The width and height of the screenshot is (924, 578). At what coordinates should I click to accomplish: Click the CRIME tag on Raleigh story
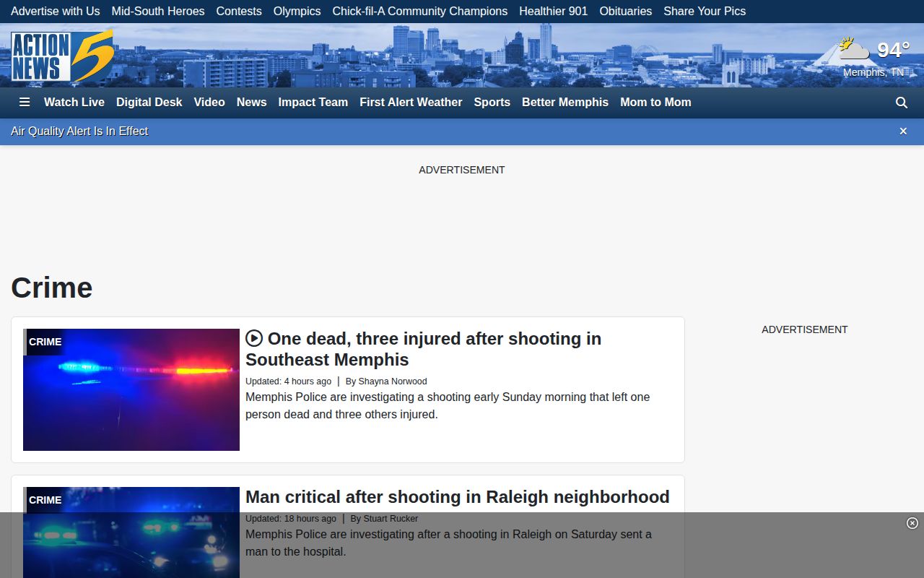click(x=45, y=500)
